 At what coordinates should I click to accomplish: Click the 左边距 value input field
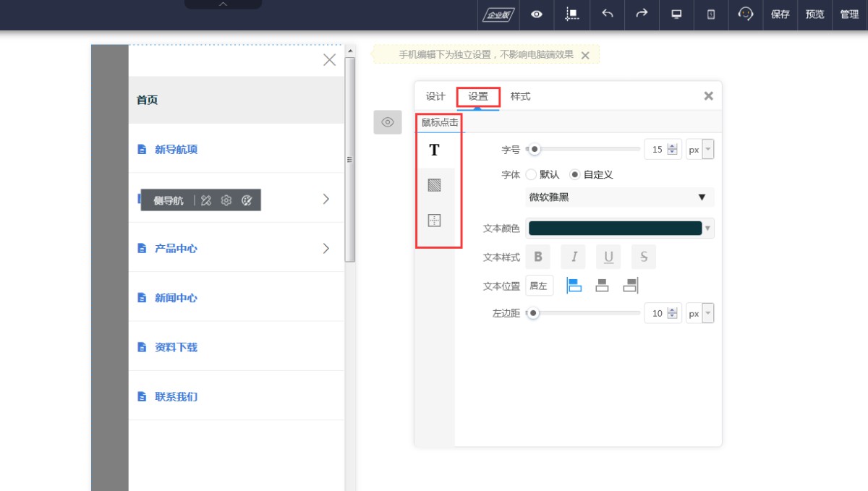tap(657, 314)
